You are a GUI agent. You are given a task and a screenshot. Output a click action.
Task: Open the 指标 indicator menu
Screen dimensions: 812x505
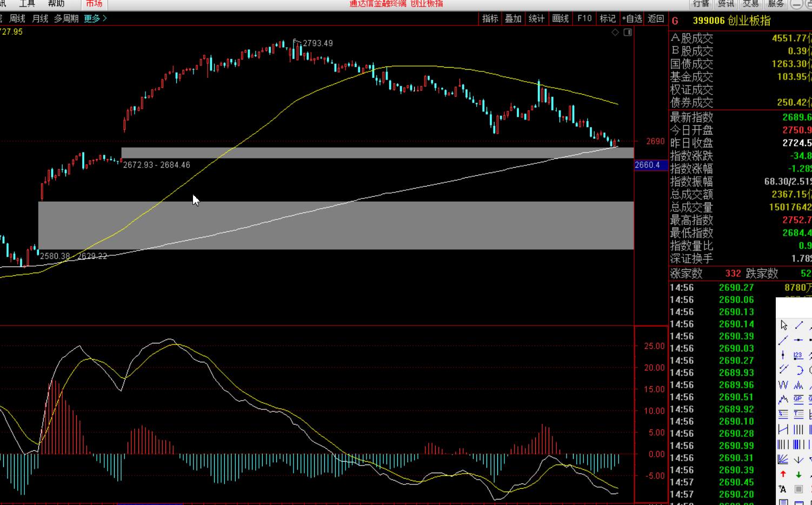click(x=490, y=18)
